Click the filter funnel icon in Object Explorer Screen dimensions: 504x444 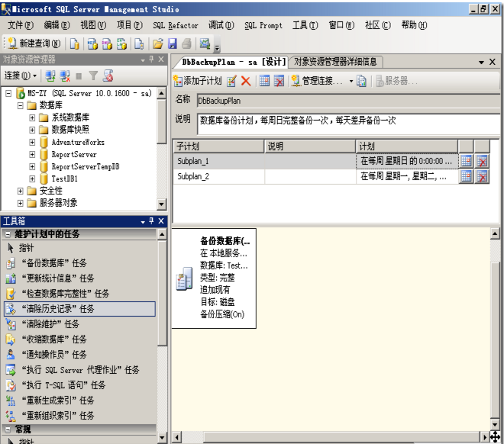click(93, 76)
